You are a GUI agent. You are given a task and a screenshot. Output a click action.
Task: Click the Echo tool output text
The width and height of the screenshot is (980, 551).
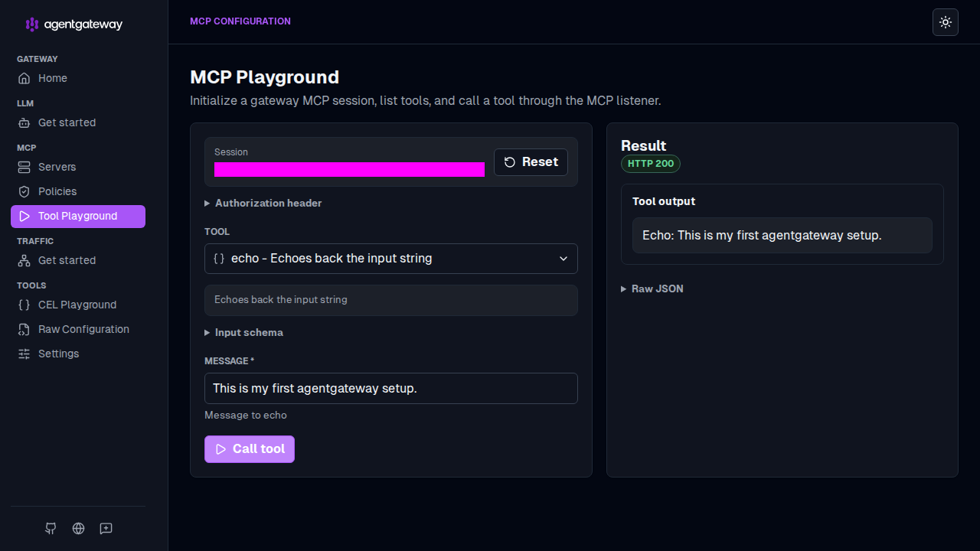click(762, 235)
